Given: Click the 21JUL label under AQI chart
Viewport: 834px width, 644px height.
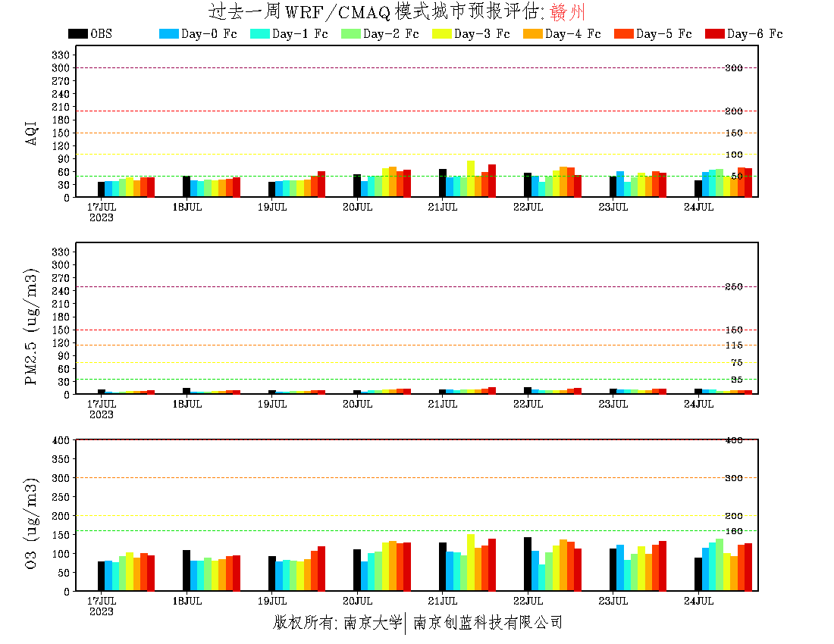Looking at the screenshot, I should (x=443, y=208).
